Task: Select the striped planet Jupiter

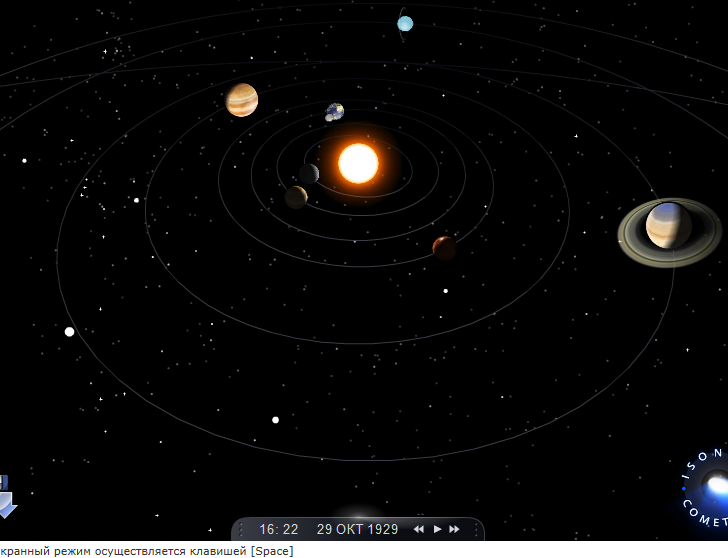Action: 241,100
